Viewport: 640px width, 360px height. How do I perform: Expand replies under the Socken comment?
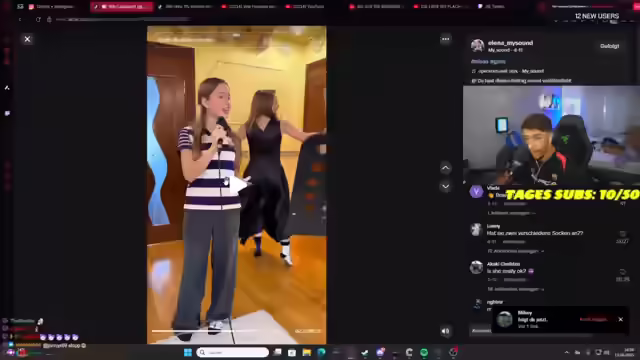(x=516, y=251)
